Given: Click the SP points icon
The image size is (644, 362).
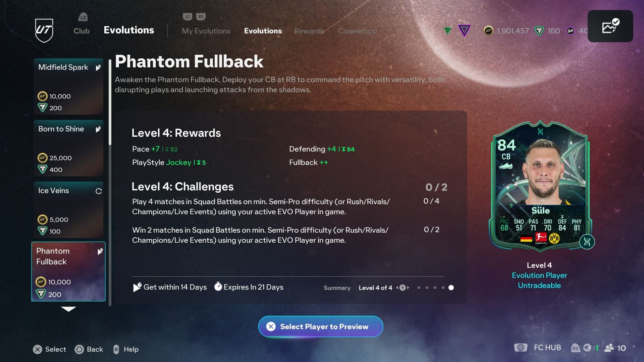Looking at the screenshot, I should point(570,31).
